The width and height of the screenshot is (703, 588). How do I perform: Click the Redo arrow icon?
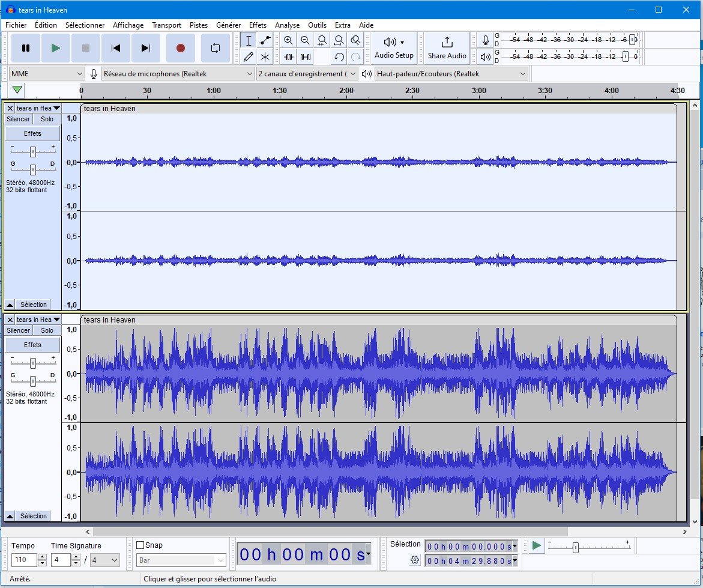coord(355,57)
